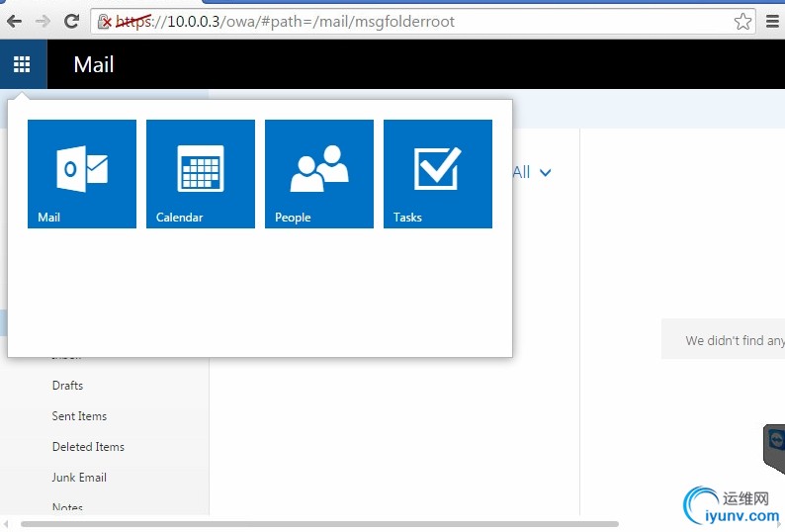Click the Mail header title

94,64
